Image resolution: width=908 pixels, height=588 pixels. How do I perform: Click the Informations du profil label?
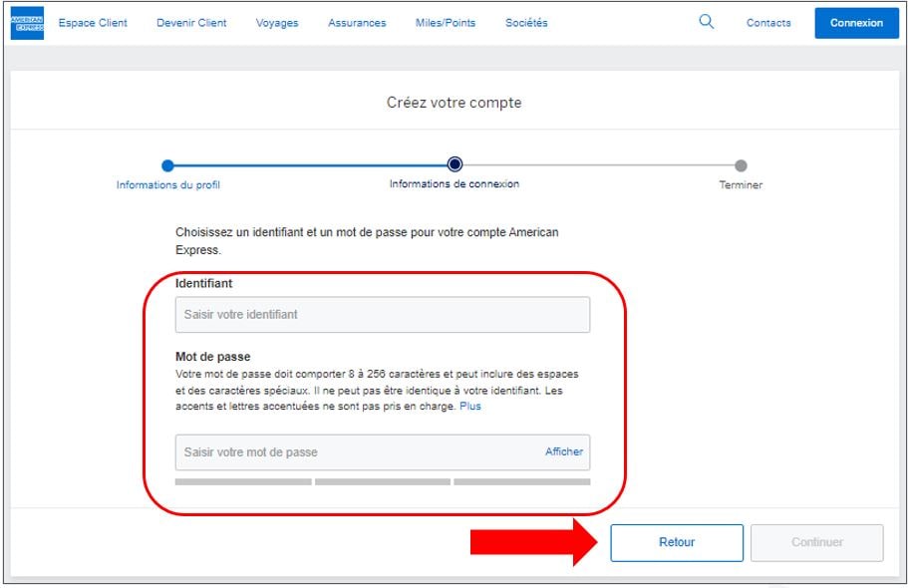coord(168,185)
